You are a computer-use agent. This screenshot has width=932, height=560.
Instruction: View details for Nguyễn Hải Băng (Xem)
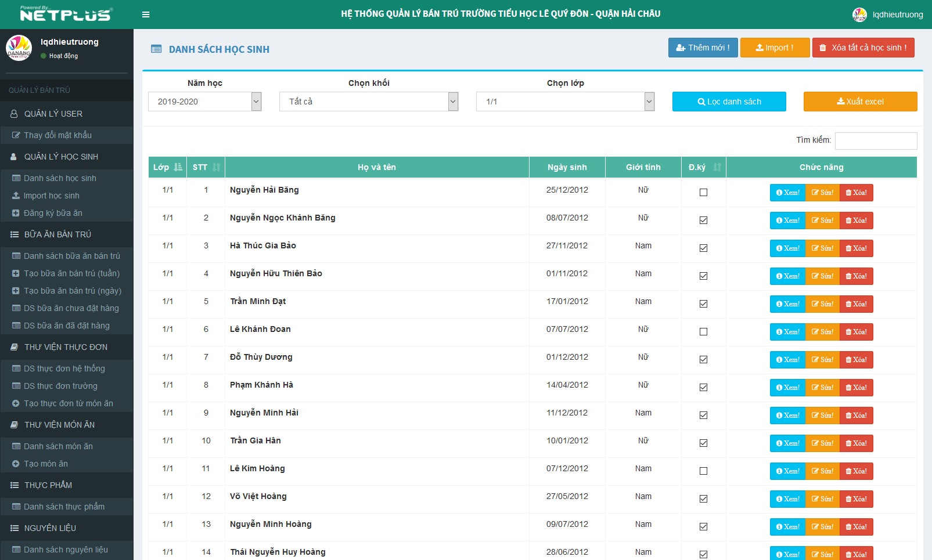787,193
